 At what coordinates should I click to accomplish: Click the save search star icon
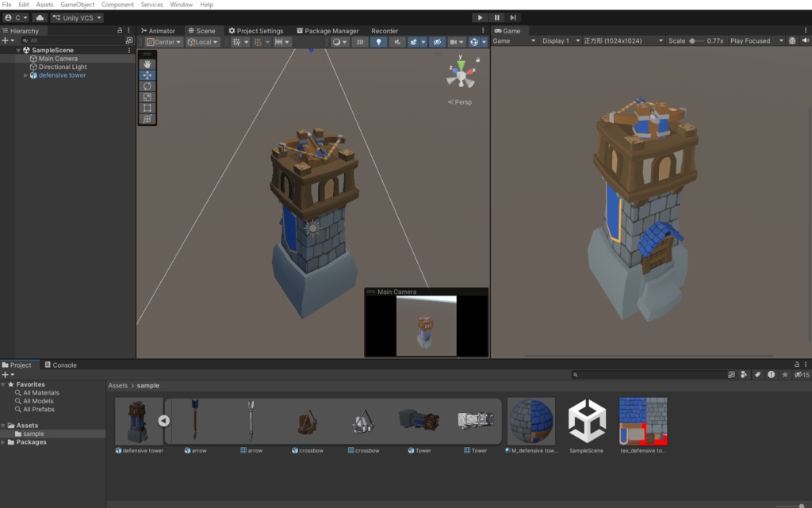784,375
